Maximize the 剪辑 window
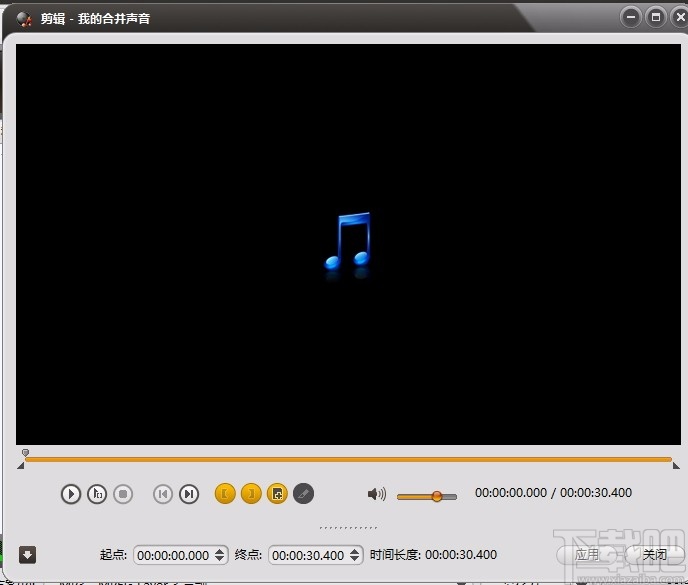This screenshot has height=585, width=688. (x=656, y=18)
